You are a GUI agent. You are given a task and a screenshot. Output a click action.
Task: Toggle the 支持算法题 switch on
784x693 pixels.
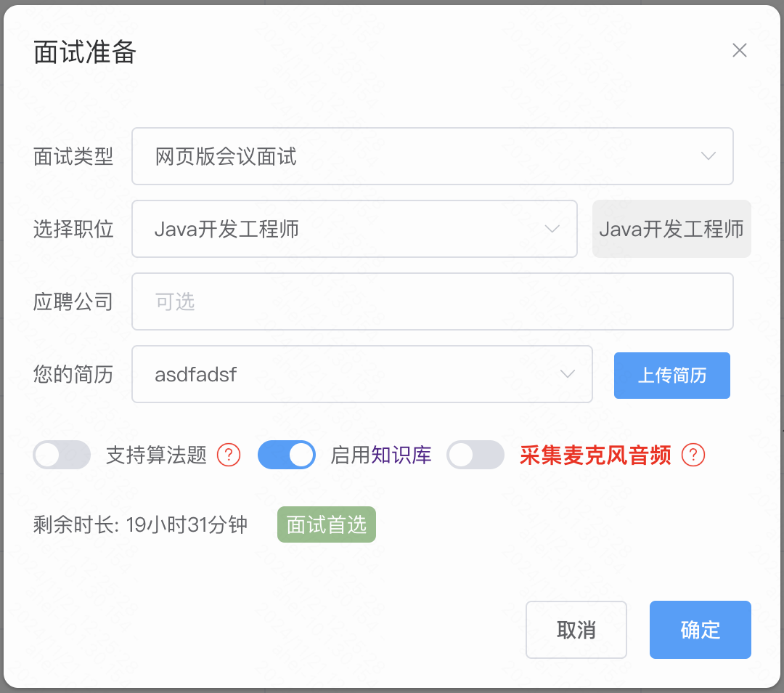coord(62,455)
